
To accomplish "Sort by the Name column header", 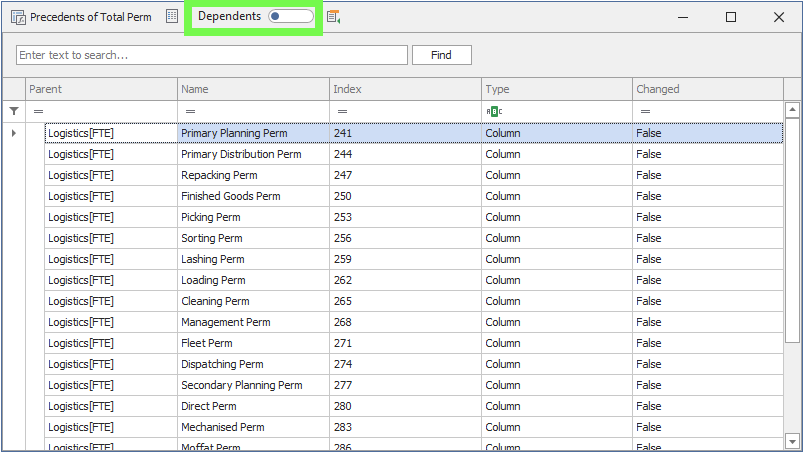I will [x=253, y=89].
